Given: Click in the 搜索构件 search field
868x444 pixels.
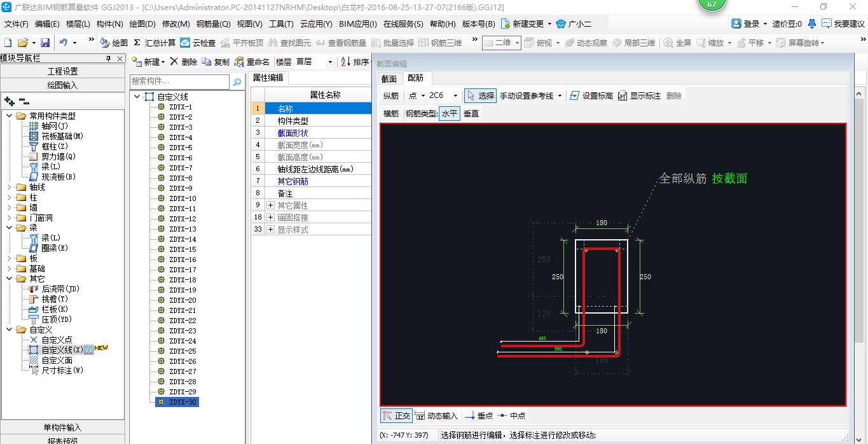Looking at the screenshot, I should [179, 81].
